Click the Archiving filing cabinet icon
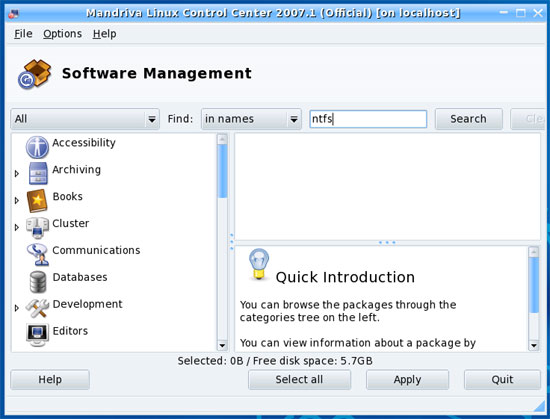This screenshot has height=419, width=550. point(38,173)
